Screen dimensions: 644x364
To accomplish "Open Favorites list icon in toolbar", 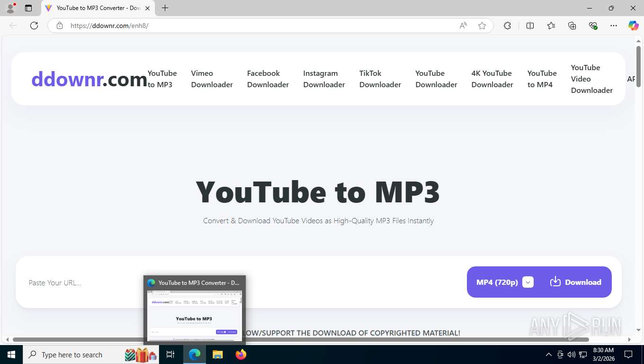I will point(551,26).
